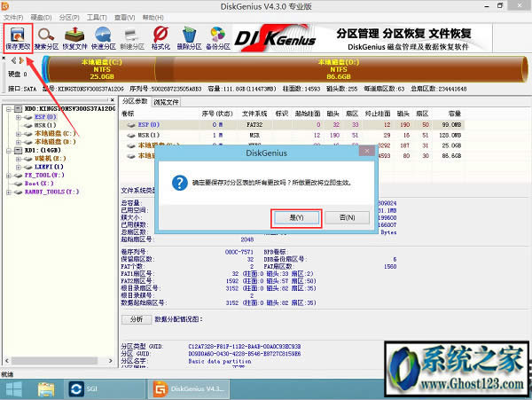The image size is (532, 400).
Task: Switch to the 浏览文件 tab
Action: (x=167, y=102)
